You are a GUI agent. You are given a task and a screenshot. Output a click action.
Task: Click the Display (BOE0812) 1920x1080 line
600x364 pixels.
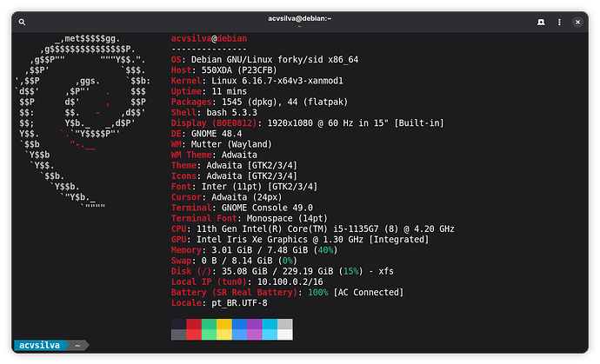[307, 123]
